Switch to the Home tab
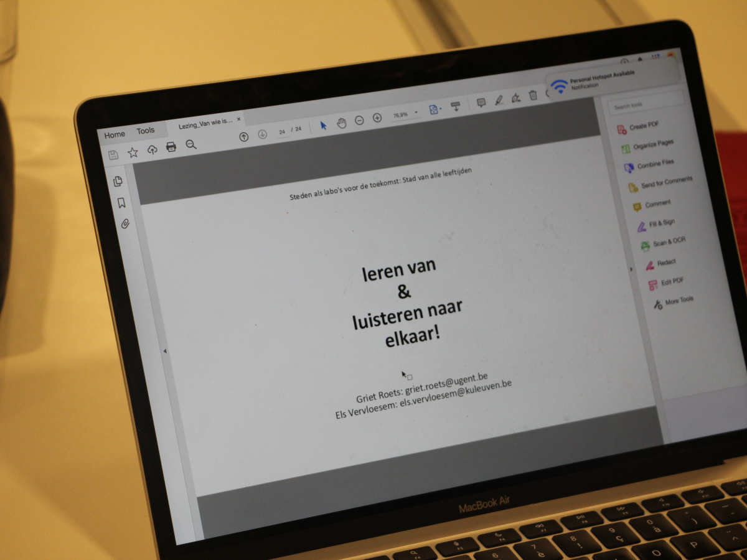Screen dimensions: 747x560 pos(115,134)
